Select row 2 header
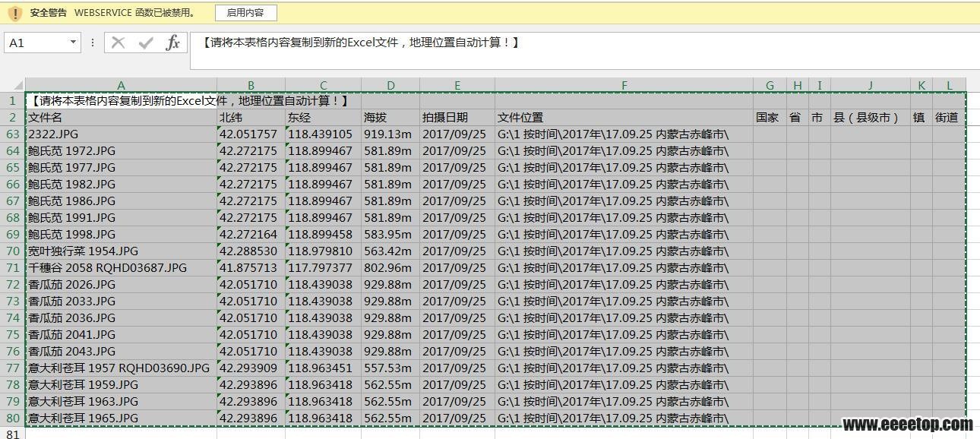Screen dimensions: 980x439 pyautogui.click(x=13, y=118)
